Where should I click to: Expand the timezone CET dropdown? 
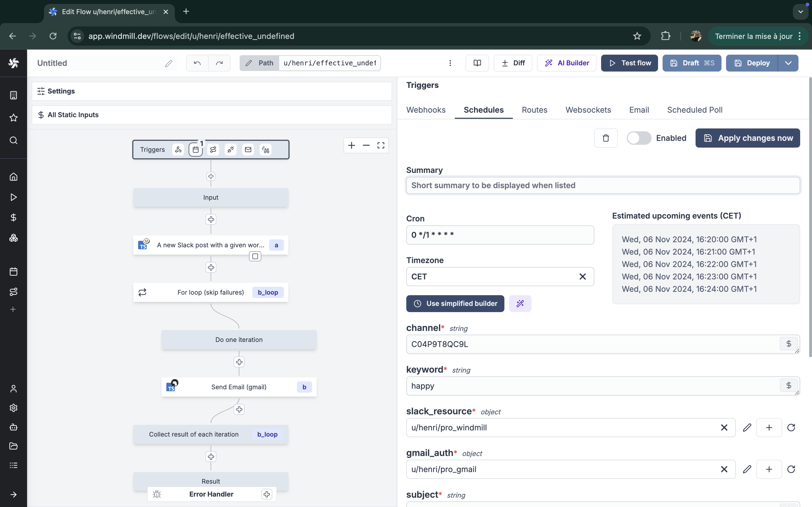(x=500, y=276)
